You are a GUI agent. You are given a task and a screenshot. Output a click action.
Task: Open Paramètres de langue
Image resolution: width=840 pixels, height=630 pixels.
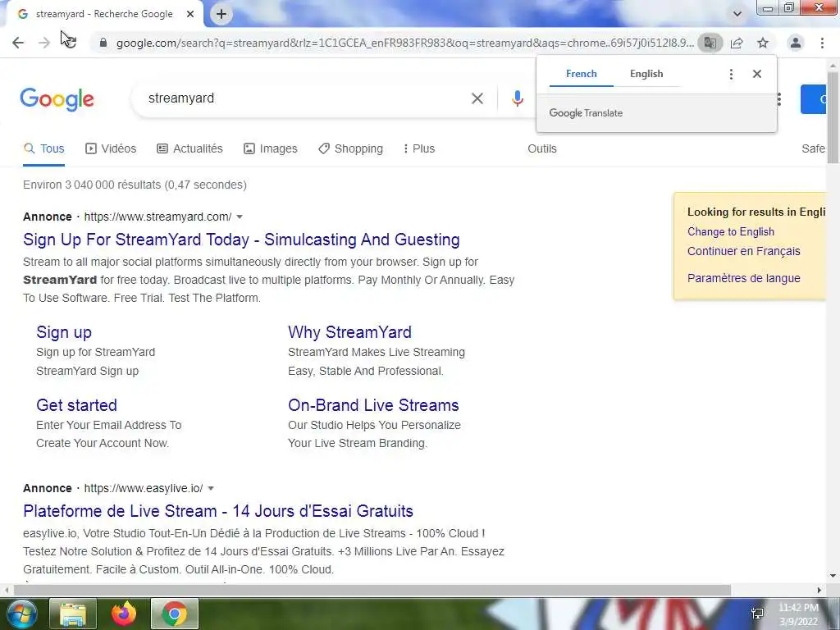[x=743, y=279]
